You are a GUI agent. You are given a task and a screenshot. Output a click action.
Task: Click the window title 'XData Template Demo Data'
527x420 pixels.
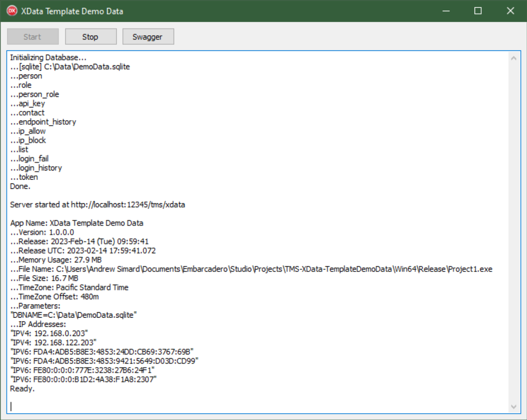72,11
